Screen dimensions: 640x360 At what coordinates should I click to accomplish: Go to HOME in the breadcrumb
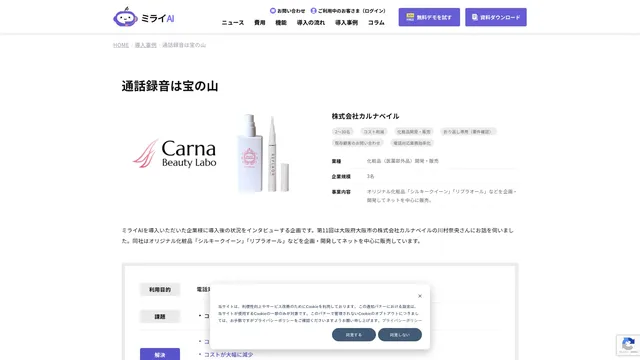[121, 45]
